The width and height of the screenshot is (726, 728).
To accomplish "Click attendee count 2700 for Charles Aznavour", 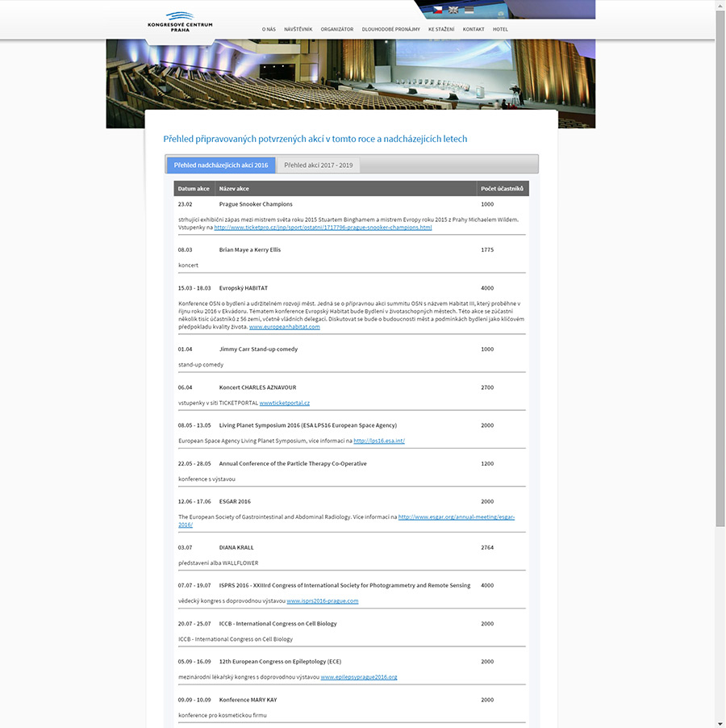I will tap(487, 387).
